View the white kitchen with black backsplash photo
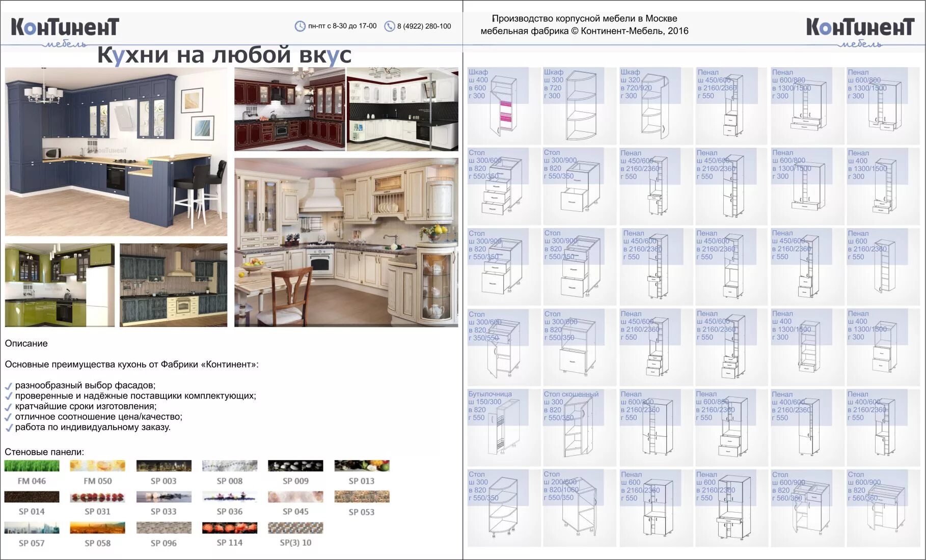 click(x=402, y=109)
